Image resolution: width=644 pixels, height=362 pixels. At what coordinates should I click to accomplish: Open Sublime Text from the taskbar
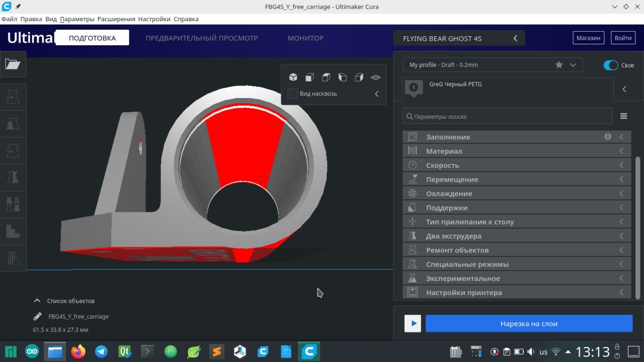(217, 351)
